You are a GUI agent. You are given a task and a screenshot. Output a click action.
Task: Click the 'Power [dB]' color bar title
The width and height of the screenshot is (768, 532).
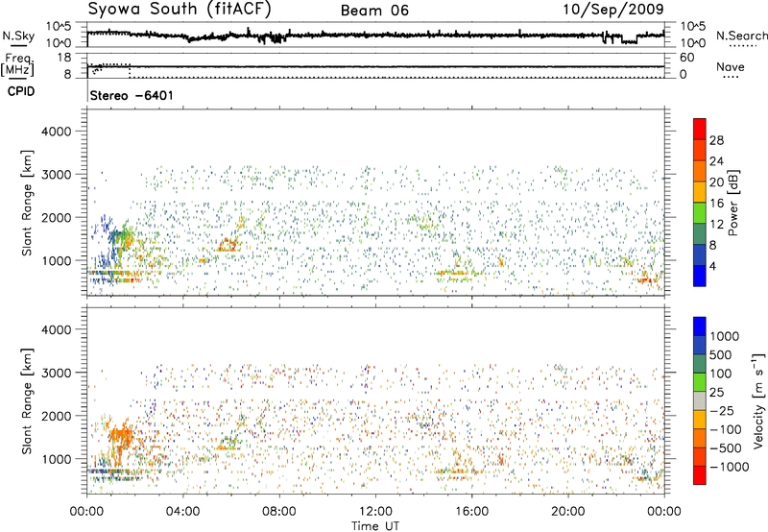click(x=732, y=203)
